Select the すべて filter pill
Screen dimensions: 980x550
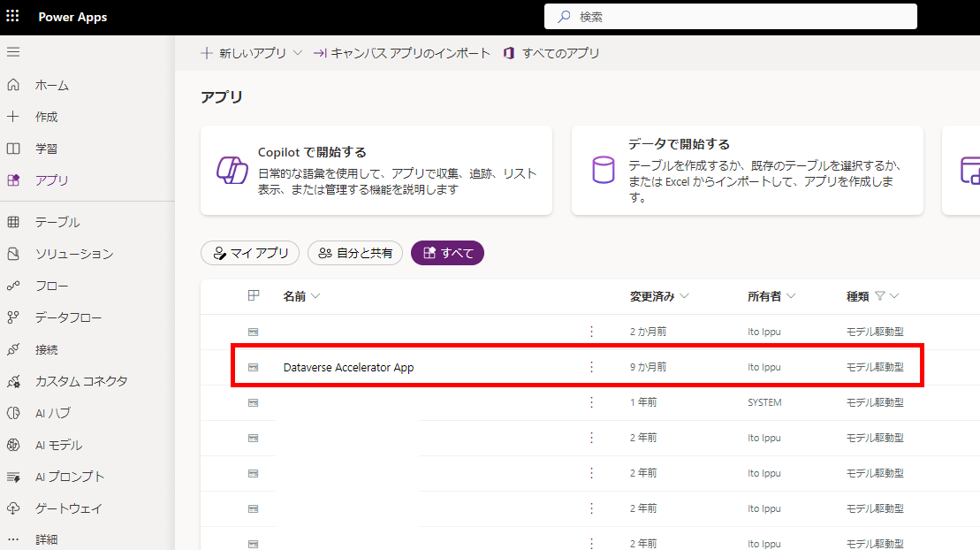[x=447, y=252]
